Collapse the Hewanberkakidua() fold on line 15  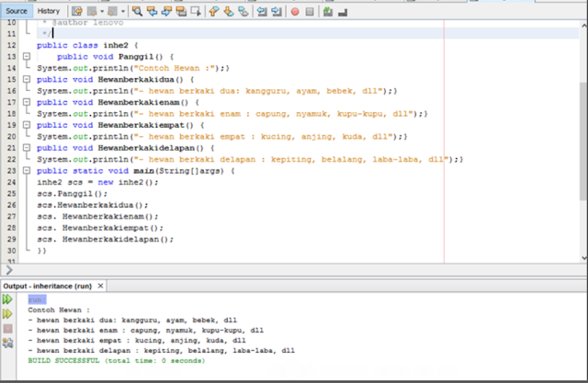tap(27, 80)
